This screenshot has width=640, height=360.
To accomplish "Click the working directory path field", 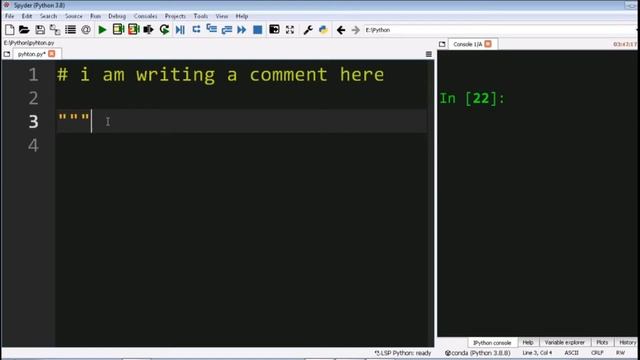I will [500, 30].
